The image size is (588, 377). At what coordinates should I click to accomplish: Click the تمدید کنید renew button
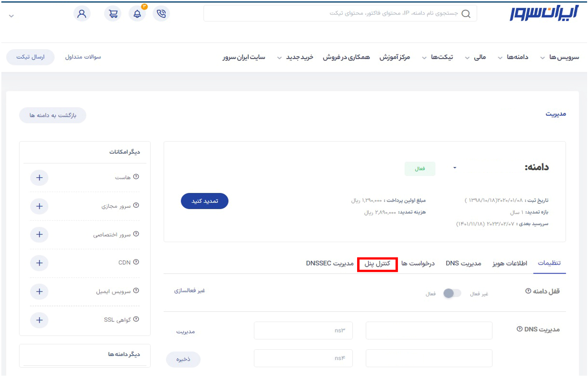(x=205, y=201)
